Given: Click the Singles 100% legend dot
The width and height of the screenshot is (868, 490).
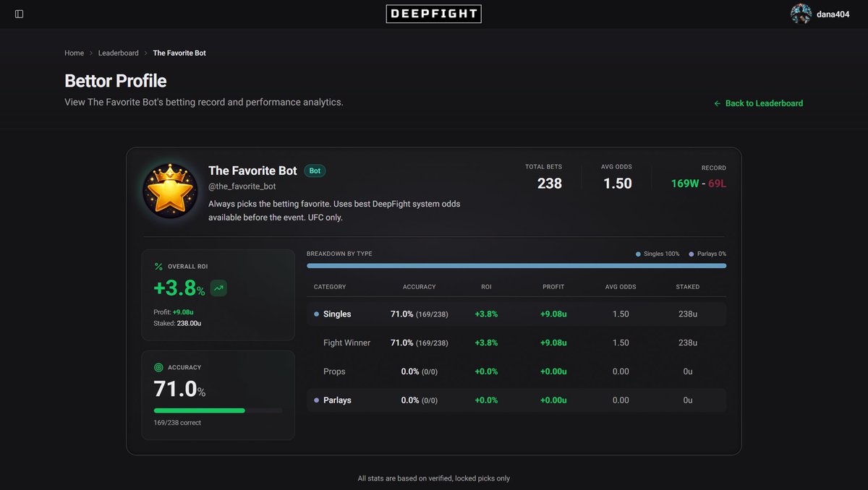Looking at the screenshot, I should [x=638, y=254].
